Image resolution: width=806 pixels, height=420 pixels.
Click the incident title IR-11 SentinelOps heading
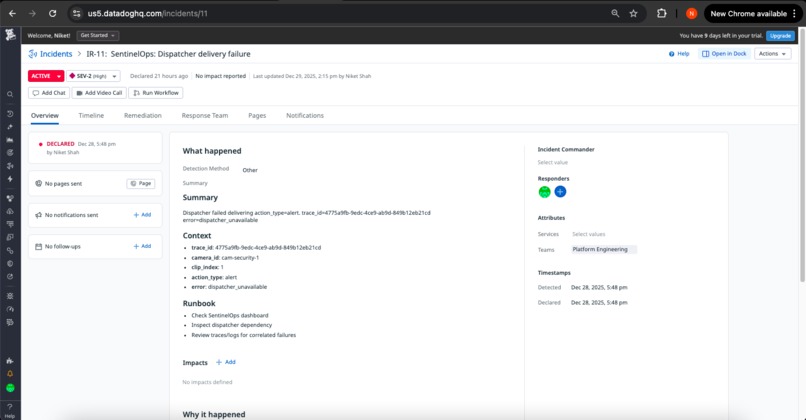pyautogui.click(x=168, y=54)
